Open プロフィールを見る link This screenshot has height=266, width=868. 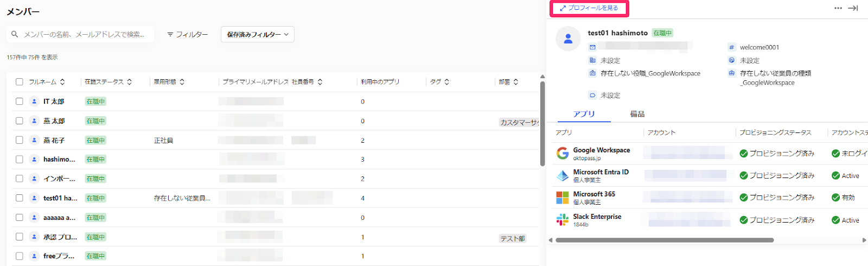589,8
